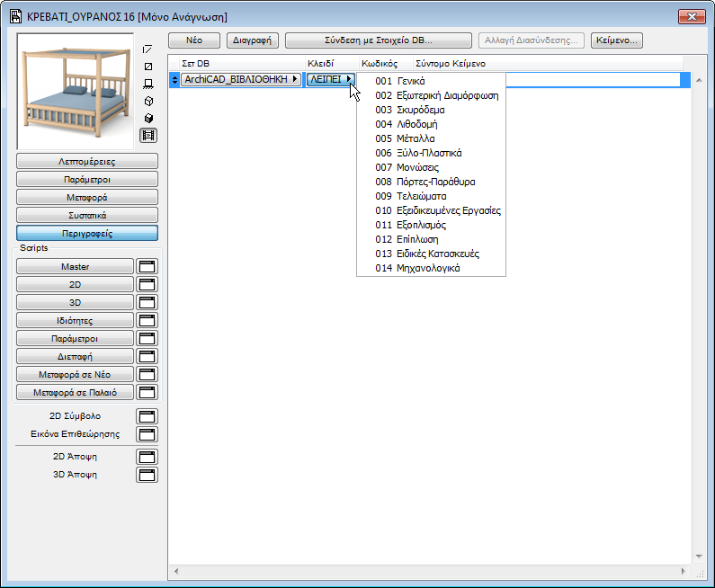Choose 005 Μέταλλα menu entry
Screen dimensions: 715x588
432,138
